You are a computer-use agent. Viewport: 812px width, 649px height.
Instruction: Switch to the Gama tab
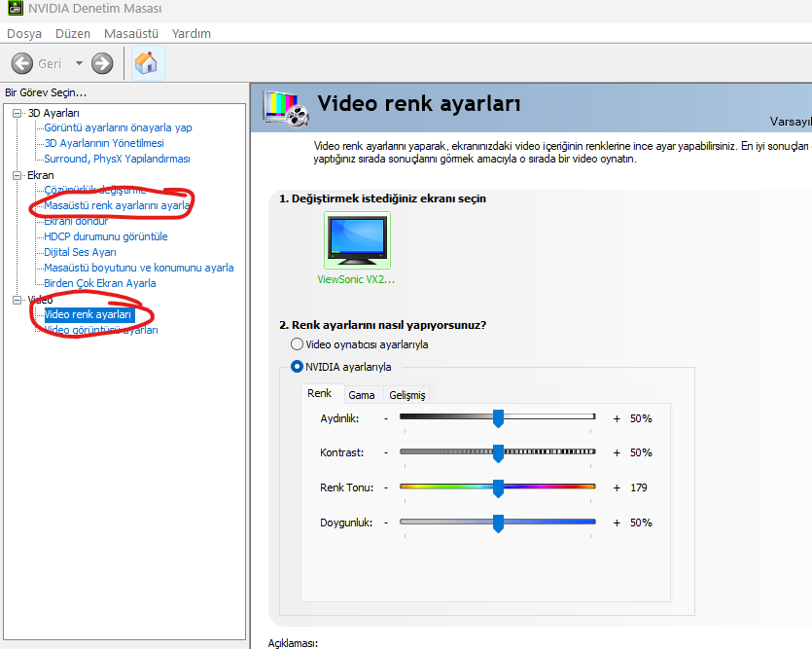tap(362, 395)
